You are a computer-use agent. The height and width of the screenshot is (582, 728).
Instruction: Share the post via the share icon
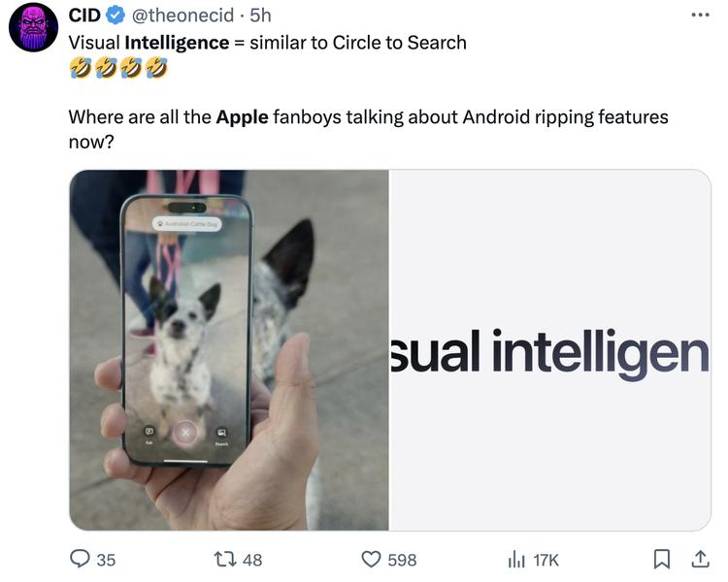(x=699, y=559)
